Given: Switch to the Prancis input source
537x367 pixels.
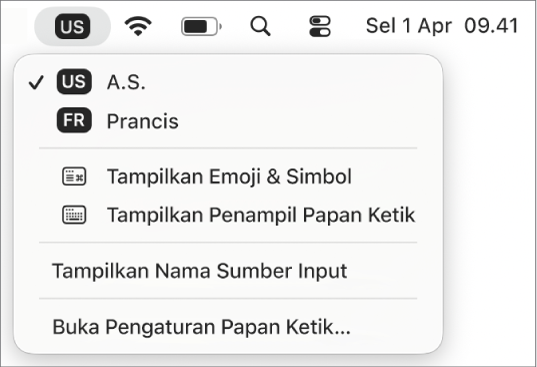Looking at the screenshot, I should (x=228, y=121).
